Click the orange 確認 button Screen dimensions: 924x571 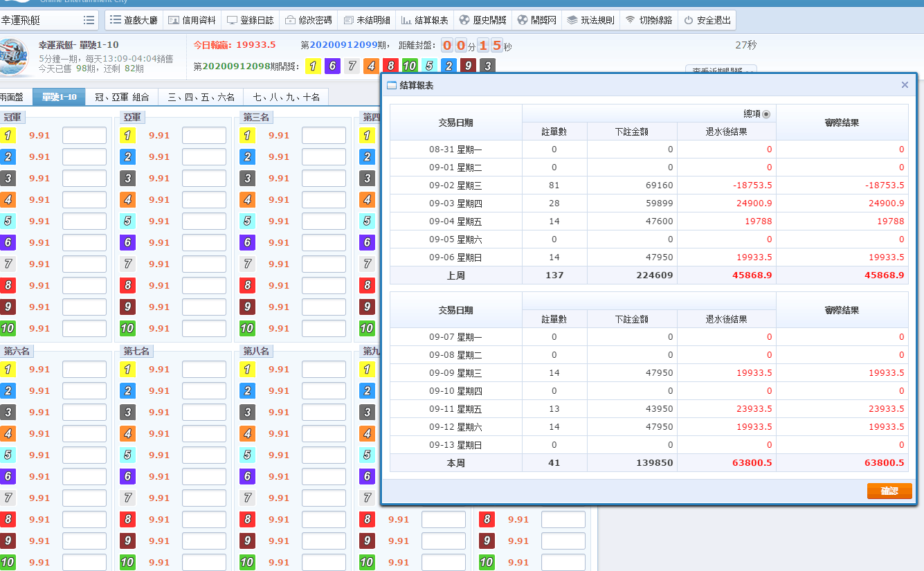pyautogui.click(x=889, y=491)
